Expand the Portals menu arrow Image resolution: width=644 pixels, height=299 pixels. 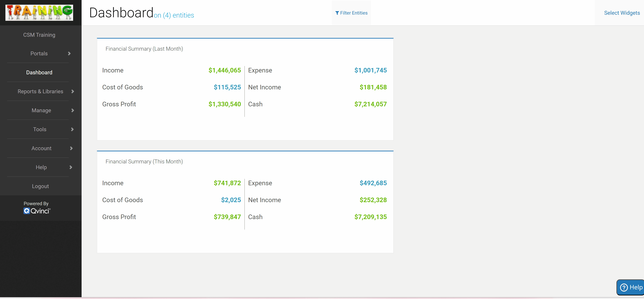(x=69, y=54)
